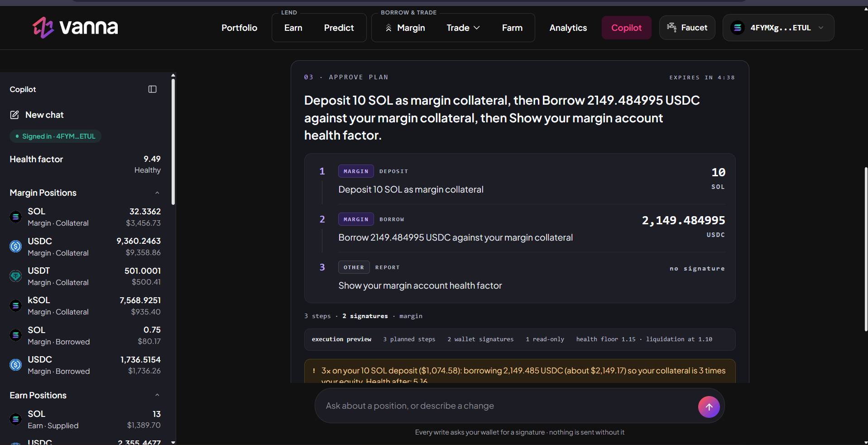Open the Trade dropdown menu
868x445 pixels.
point(463,28)
